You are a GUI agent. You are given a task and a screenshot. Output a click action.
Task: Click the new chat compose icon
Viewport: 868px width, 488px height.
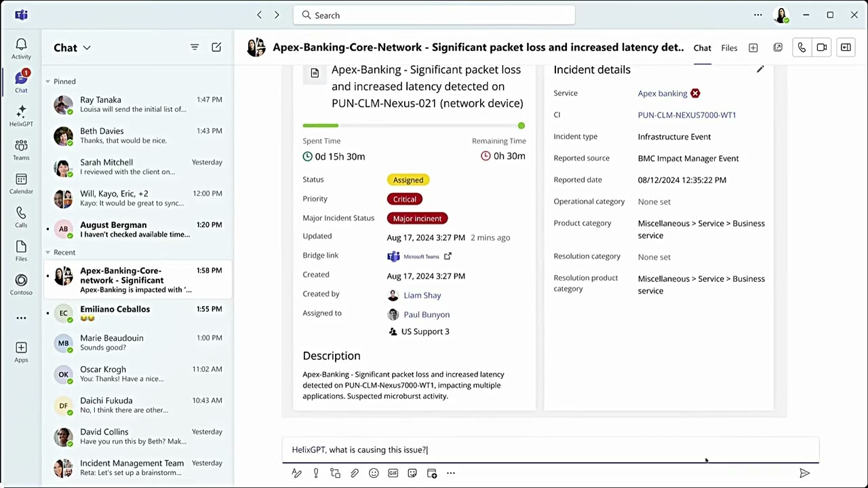(x=216, y=47)
